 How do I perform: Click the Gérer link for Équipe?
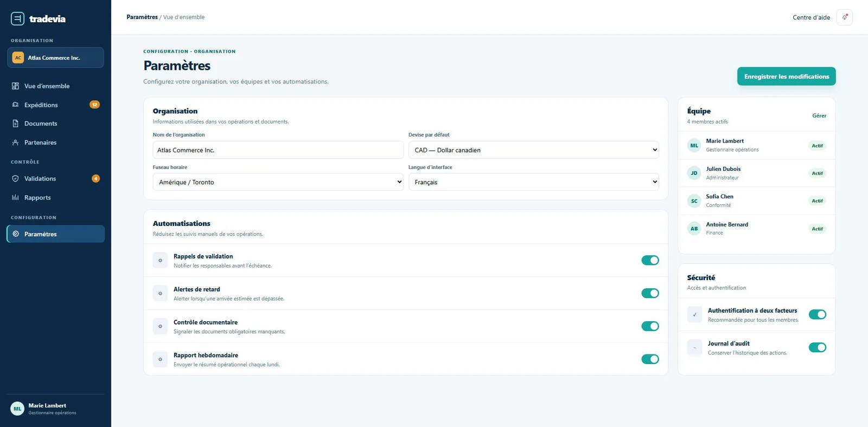click(819, 115)
